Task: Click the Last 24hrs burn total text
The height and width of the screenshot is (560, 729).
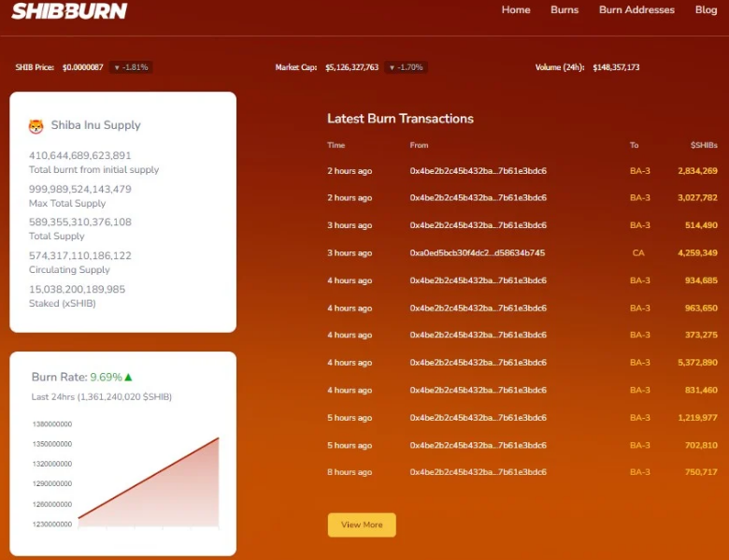Action: pyautogui.click(x=101, y=396)
